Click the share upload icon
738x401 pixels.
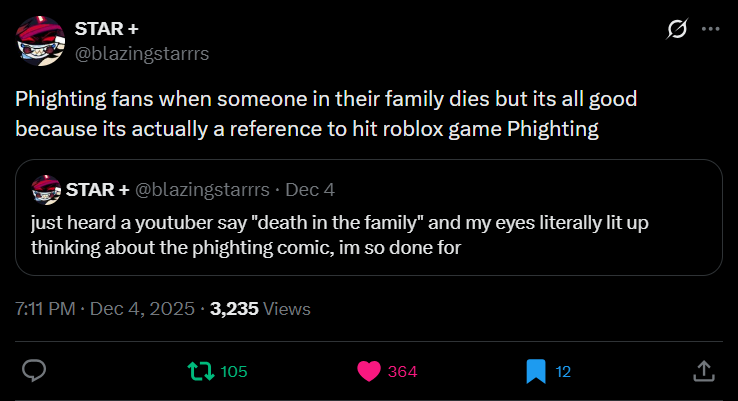(x=702, y=371)
